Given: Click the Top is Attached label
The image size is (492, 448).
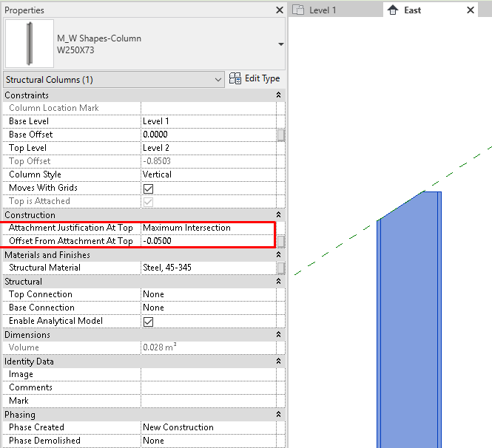Looking at the screenshot, I should 39,201.
